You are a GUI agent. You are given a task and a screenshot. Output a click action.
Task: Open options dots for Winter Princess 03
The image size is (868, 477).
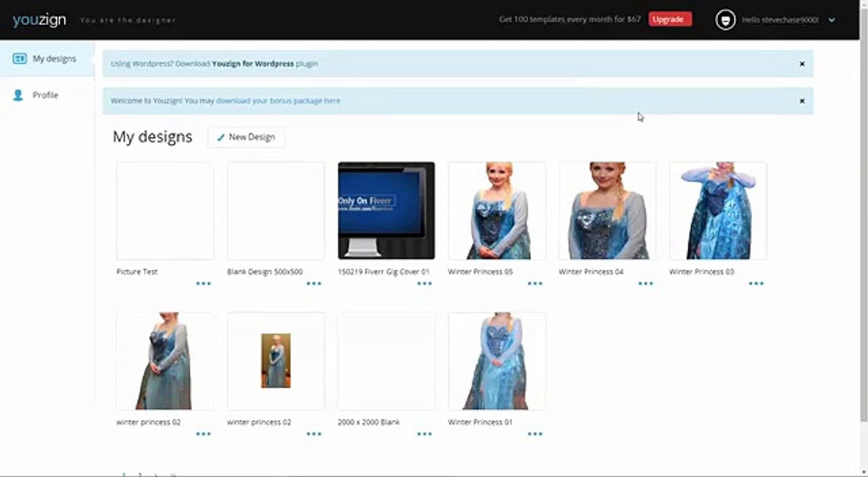coord(756,284)
